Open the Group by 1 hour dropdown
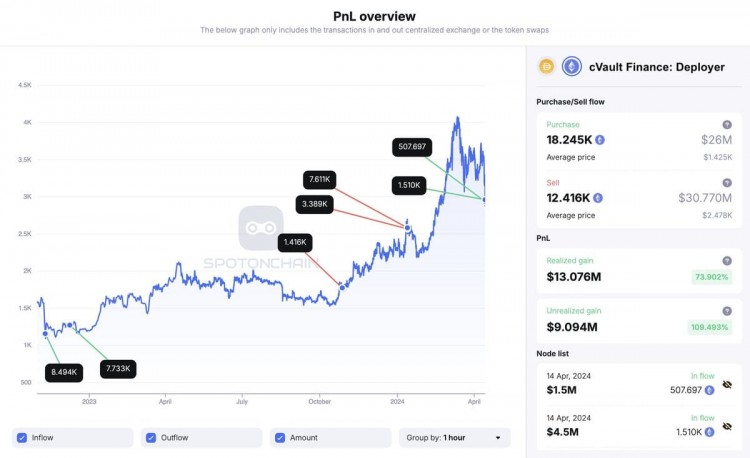The height and width of the screenshot is (458, 750). click(454, 437)
